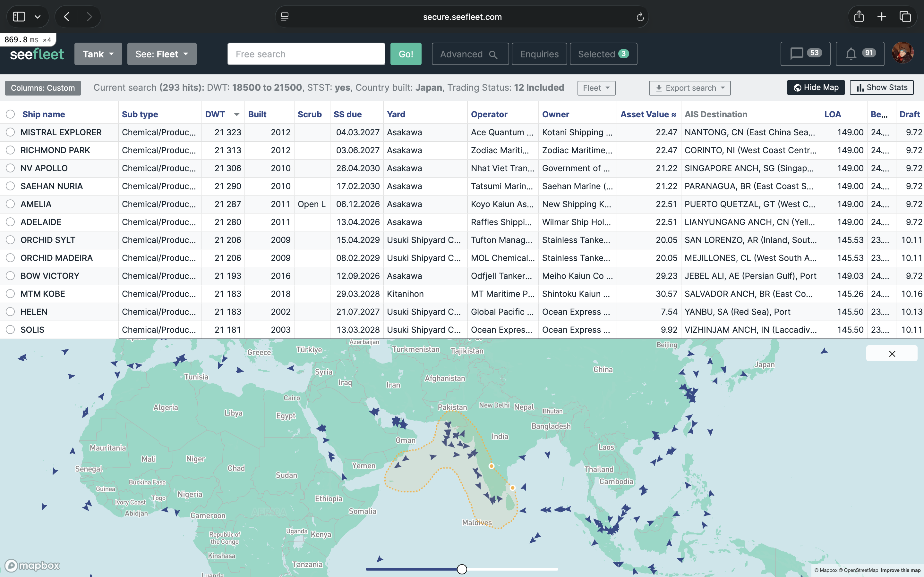This screenshot has height=577, width=924.
Task: Select the MISTRAL EXPLORER row radio button
Action: tap(10, 132)
